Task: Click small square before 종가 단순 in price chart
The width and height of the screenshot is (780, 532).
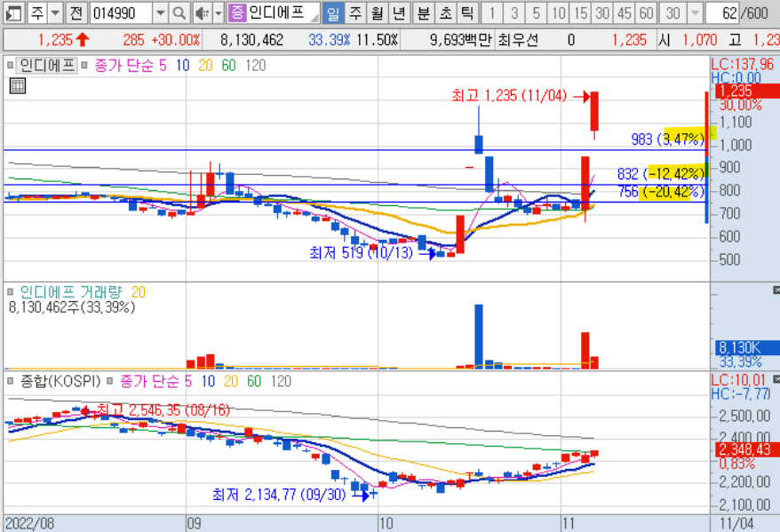Action: point(84,65)
